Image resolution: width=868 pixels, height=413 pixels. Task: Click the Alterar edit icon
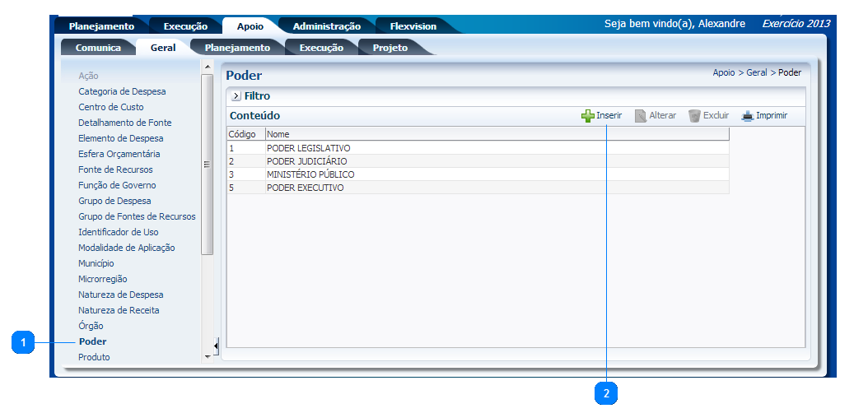point(641,116)
